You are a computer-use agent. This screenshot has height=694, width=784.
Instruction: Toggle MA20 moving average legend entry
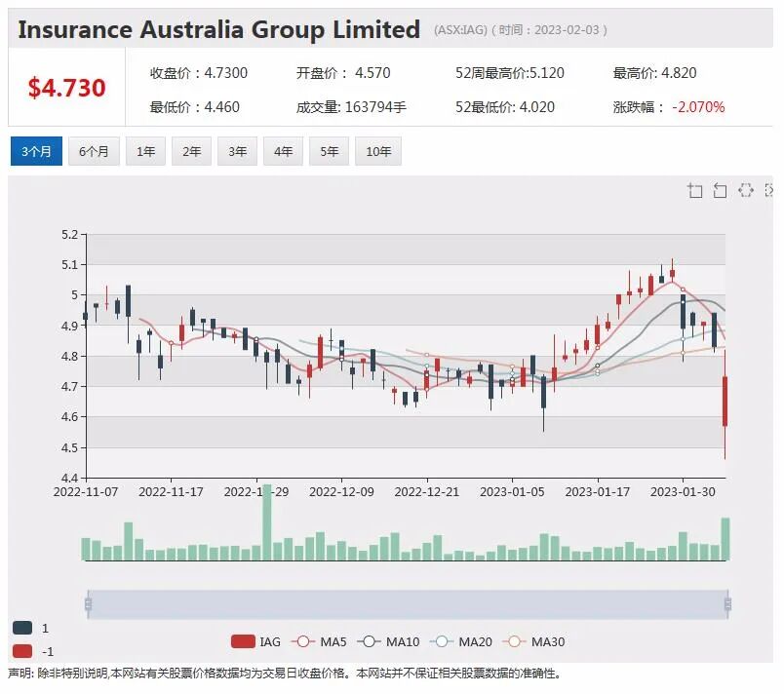point(461,641)
